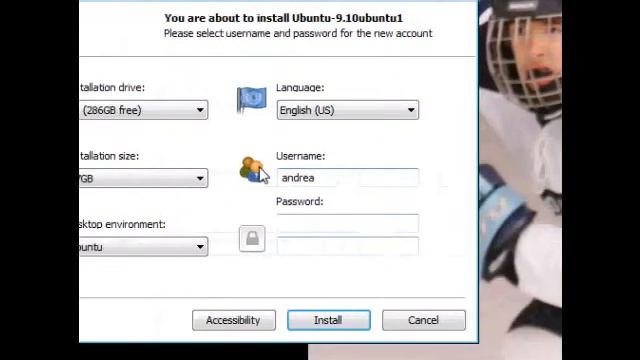Click the Accessibility button

234,320
